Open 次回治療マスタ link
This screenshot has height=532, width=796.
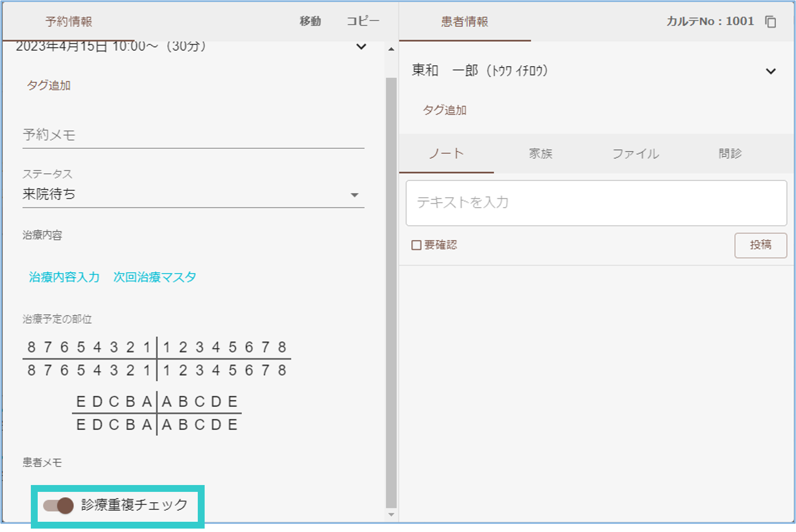(155, 277)
